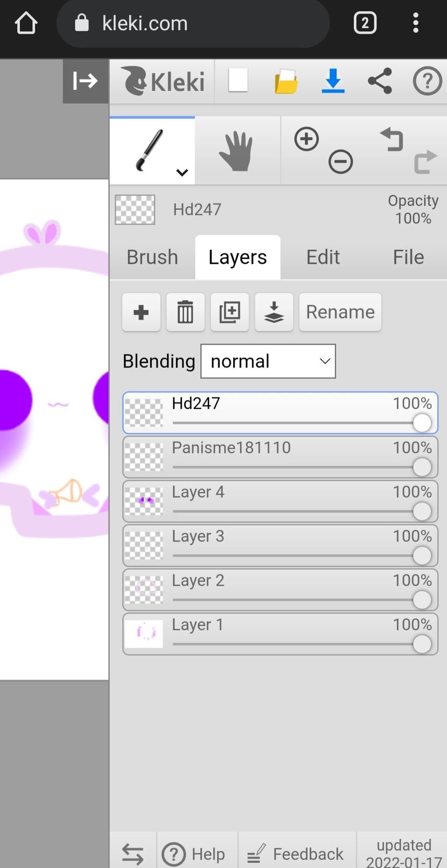
Task: Merge the layer down
Action: coord(274,312)
